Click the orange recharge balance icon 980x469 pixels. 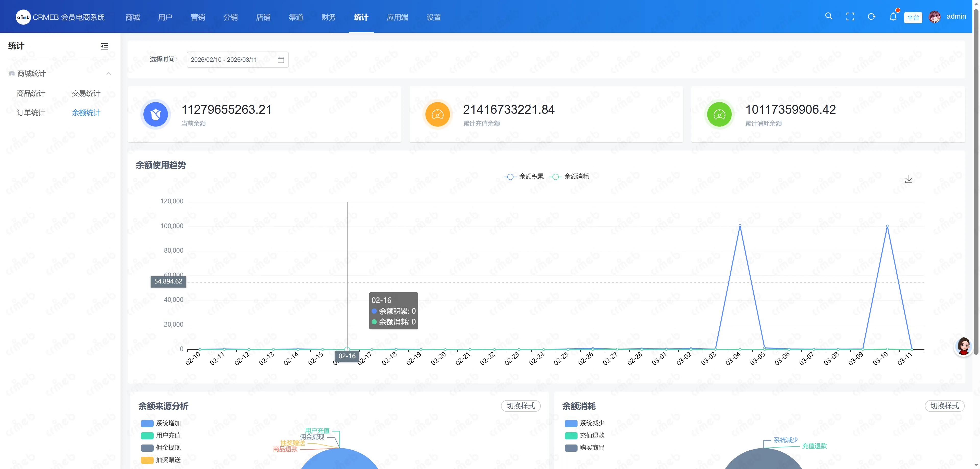pos(437,114)
